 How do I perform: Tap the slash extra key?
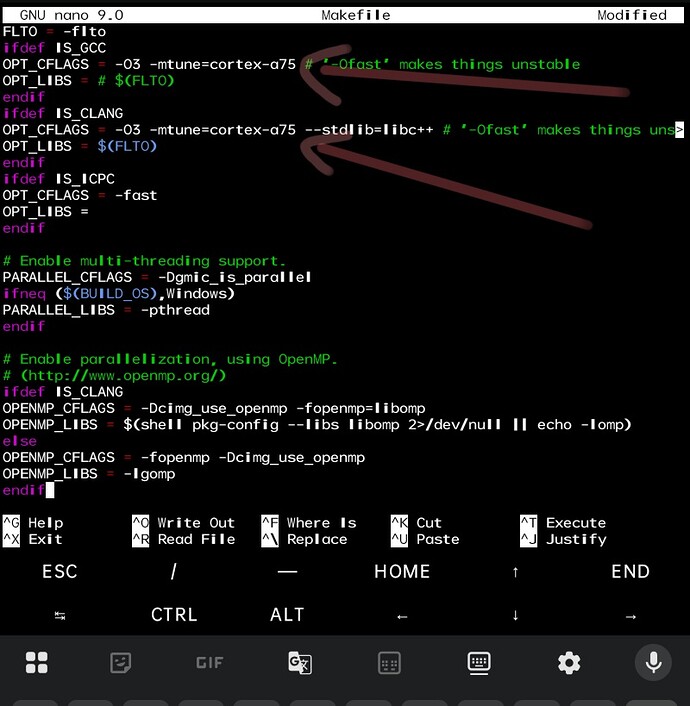tap(173, 571)
